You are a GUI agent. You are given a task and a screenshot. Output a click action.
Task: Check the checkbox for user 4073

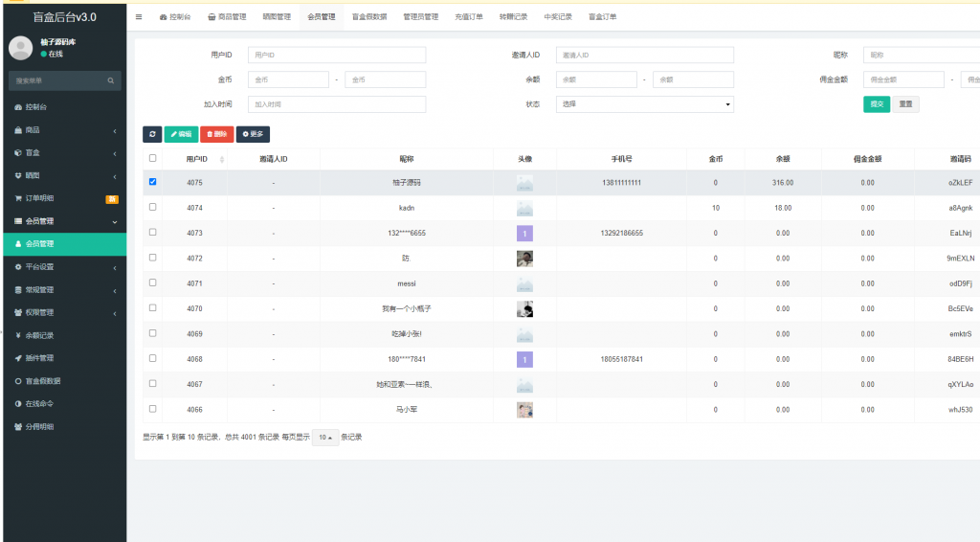point(152,232)
